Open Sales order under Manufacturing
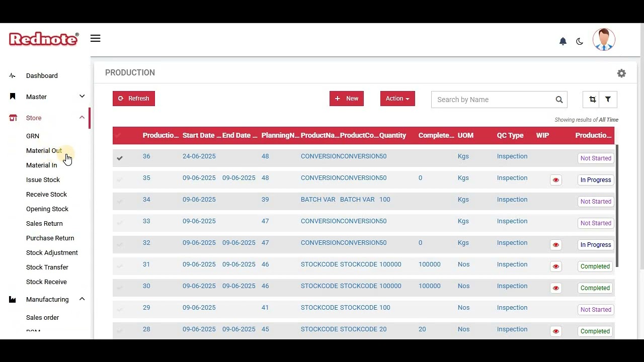 42,318
